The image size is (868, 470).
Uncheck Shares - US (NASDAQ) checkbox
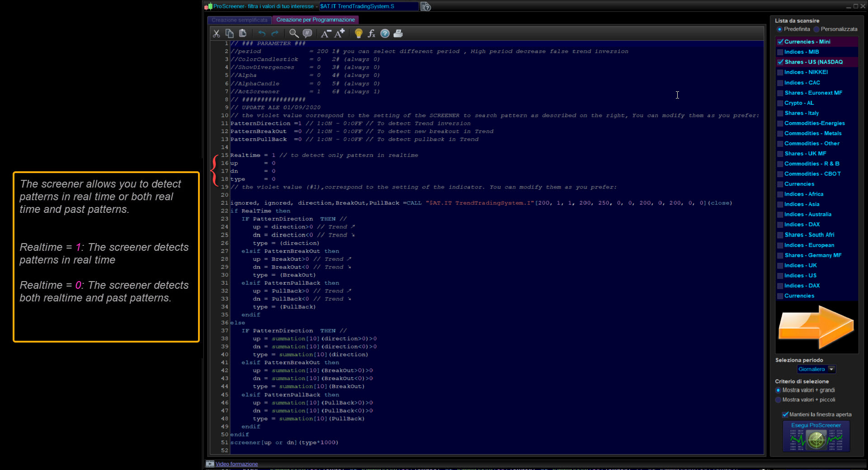pos(780,62)
